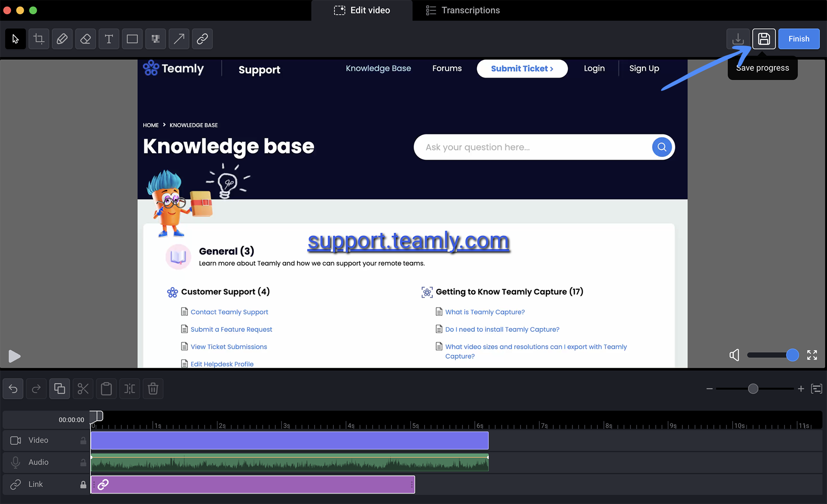
Task: Open video sizes and resolutions article
Action: coord(536,352)
